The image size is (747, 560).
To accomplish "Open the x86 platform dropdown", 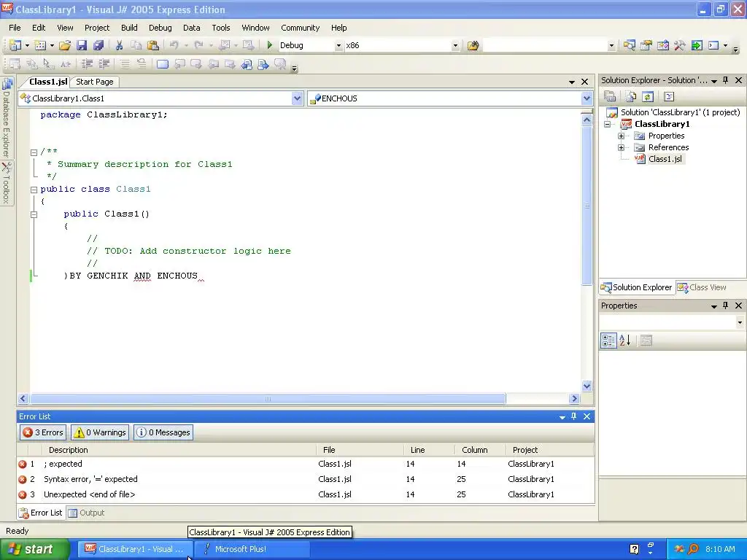I will (455, 46).
